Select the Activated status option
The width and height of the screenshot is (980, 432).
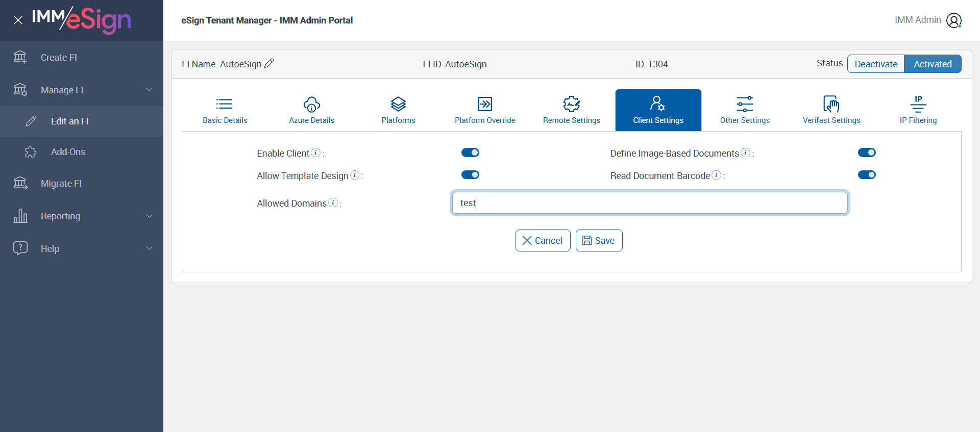(x=933, y=64)
